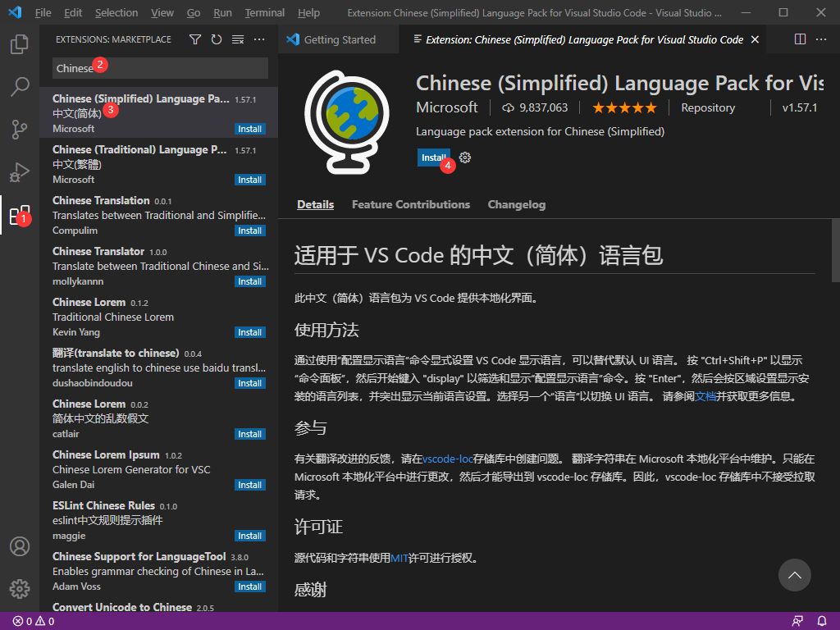Viewport: 840px width, 630px height.
Task: Open Views and More Actions in Extensions panel
Action: [x=259, y=39]
